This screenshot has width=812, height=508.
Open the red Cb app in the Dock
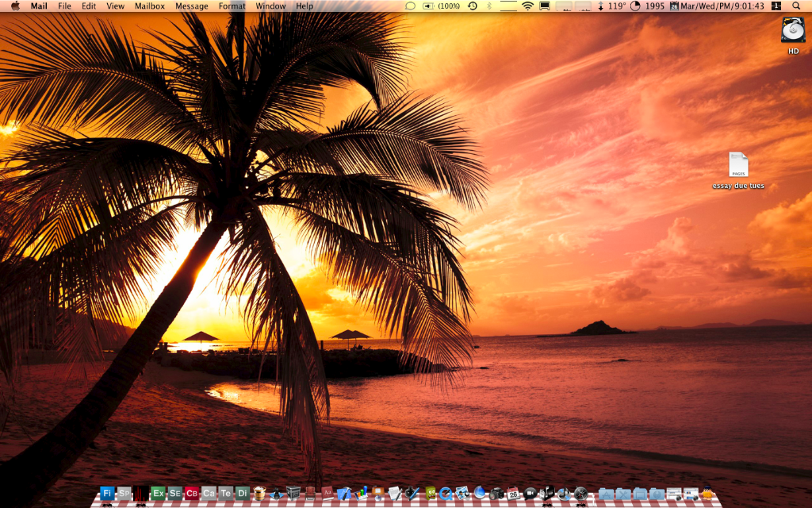(192, 493)
